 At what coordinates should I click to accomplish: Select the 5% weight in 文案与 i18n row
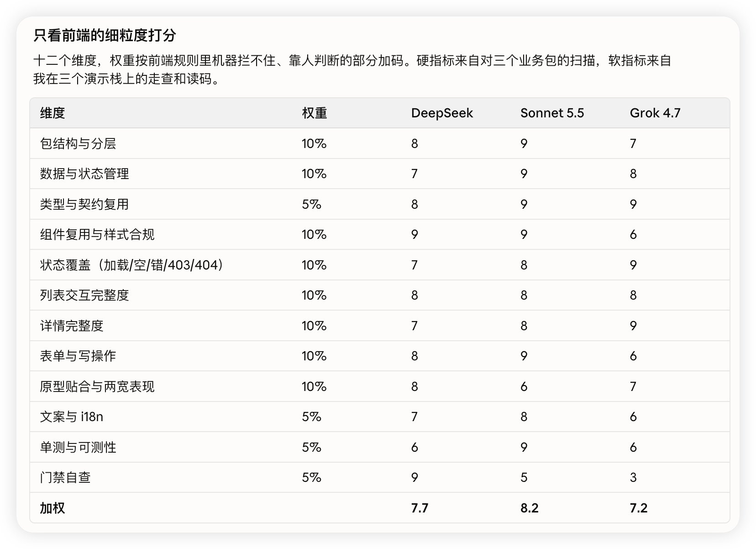point(312,417)
